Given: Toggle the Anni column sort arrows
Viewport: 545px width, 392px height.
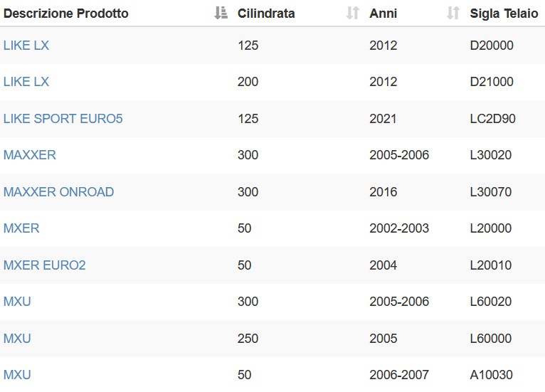Looking at the screenshot, I should click(453, 14).
